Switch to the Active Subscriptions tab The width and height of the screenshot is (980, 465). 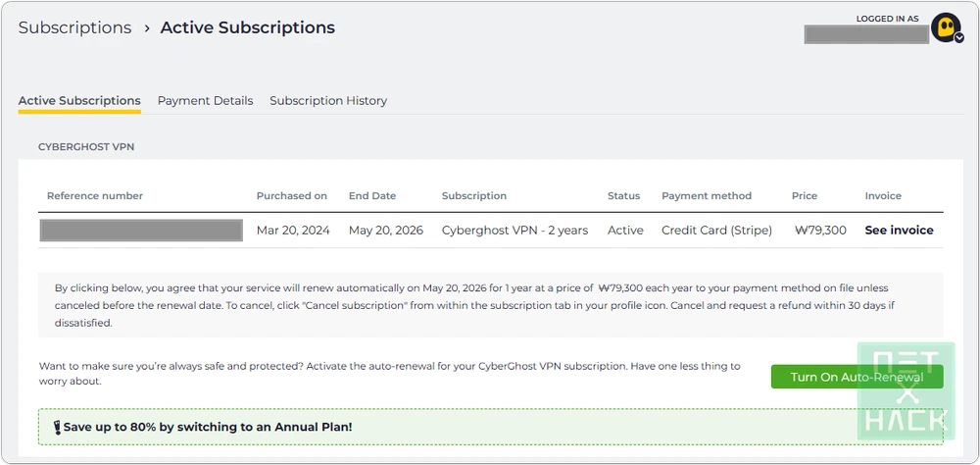coord(79,101)
